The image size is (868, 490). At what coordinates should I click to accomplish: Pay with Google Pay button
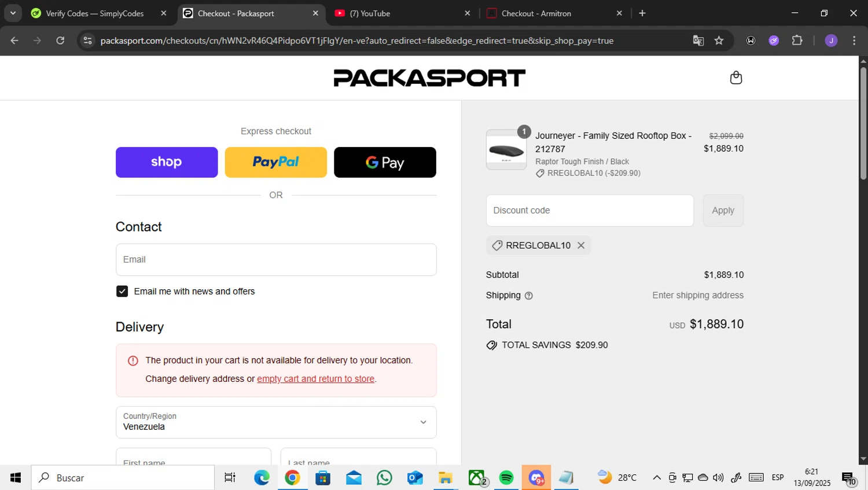pos(385,162)
